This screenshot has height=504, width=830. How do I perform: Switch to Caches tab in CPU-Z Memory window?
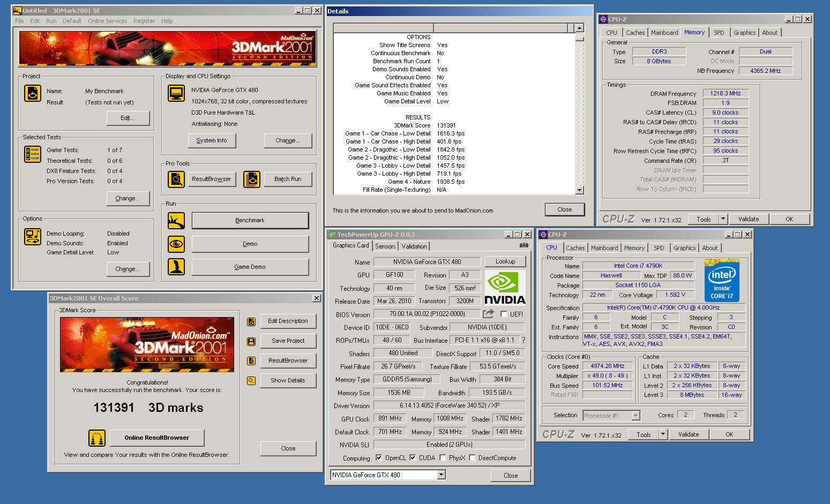pos(635,33)
